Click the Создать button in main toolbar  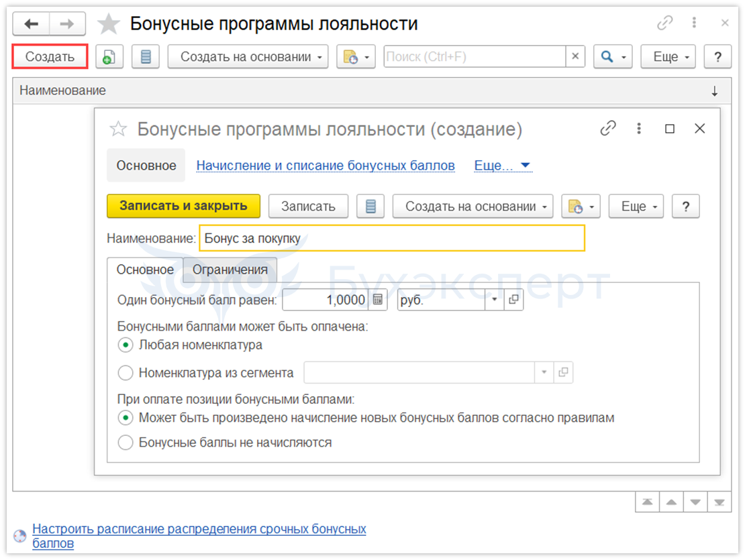(x=50, y=57)
